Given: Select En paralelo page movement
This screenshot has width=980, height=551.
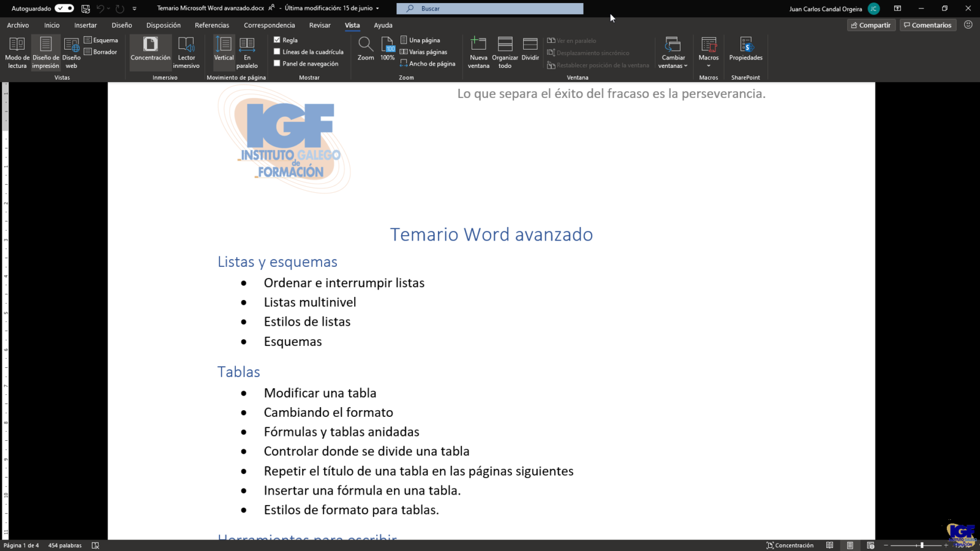Looking at the screenshot, I should (x=247, y=52).
